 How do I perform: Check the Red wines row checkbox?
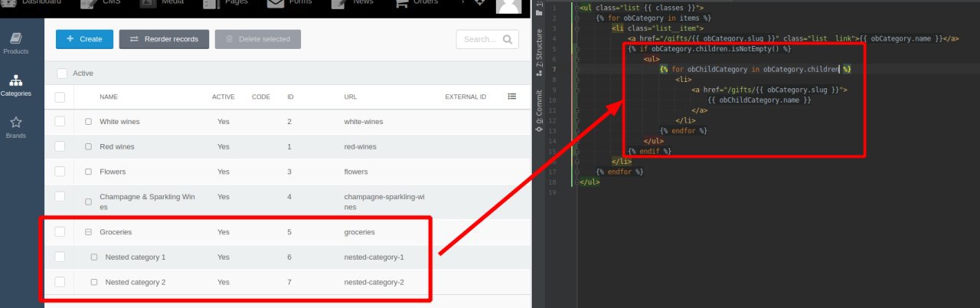point(60,146)
